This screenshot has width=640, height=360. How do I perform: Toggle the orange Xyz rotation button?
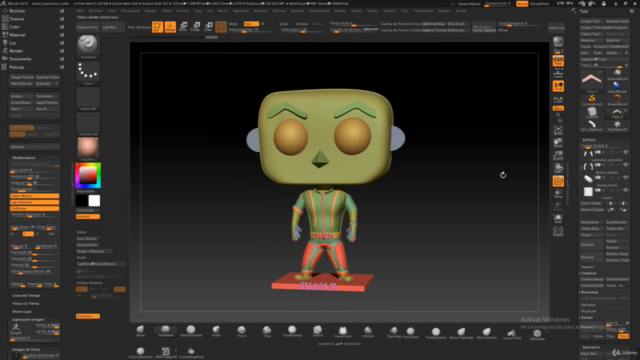click(x=558, y=108)
